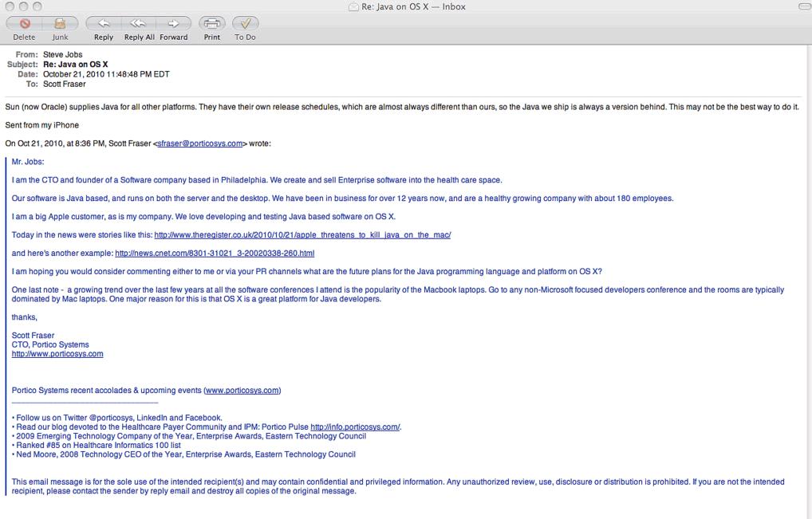Image resolution: width=812 pixels, height=519 pixels.
Task: Click 'CTO, Portico Systems' signature line
Action: (x=50, y=344)
